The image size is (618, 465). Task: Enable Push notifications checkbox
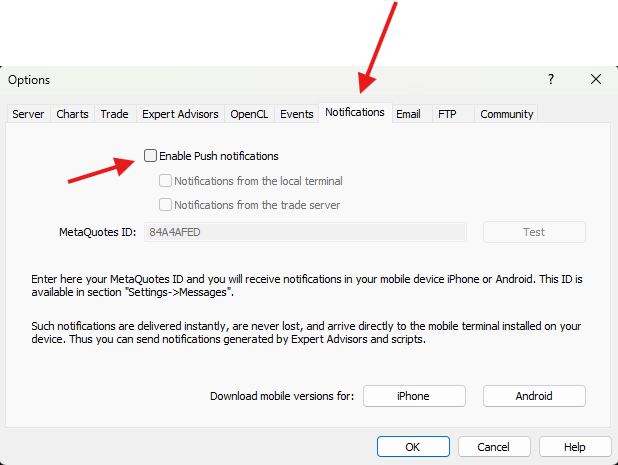click(x=150, y=156)
